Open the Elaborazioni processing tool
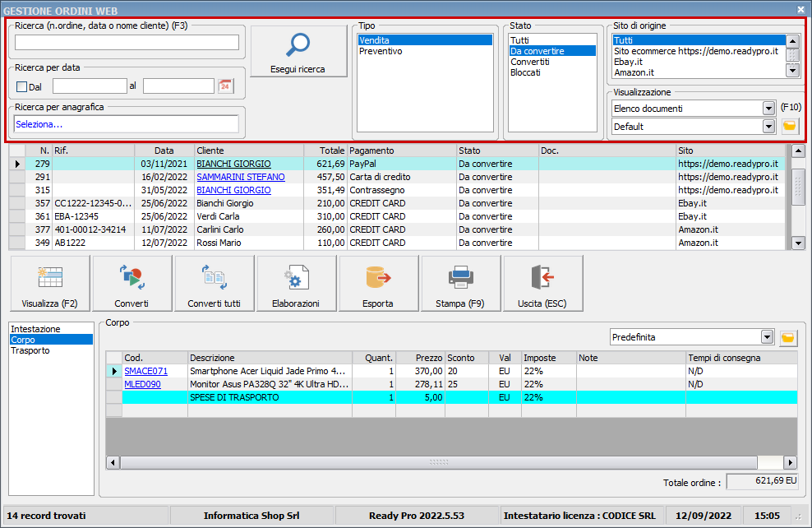The image size is (812, 528). 296,284
